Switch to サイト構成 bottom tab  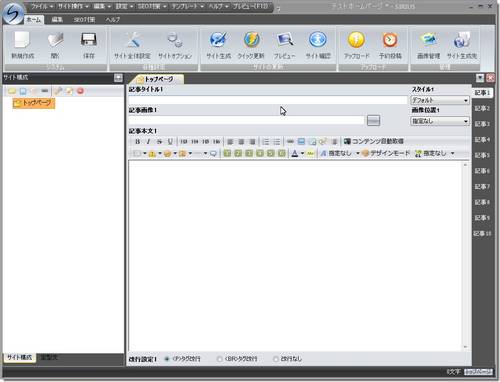[19, 357]
